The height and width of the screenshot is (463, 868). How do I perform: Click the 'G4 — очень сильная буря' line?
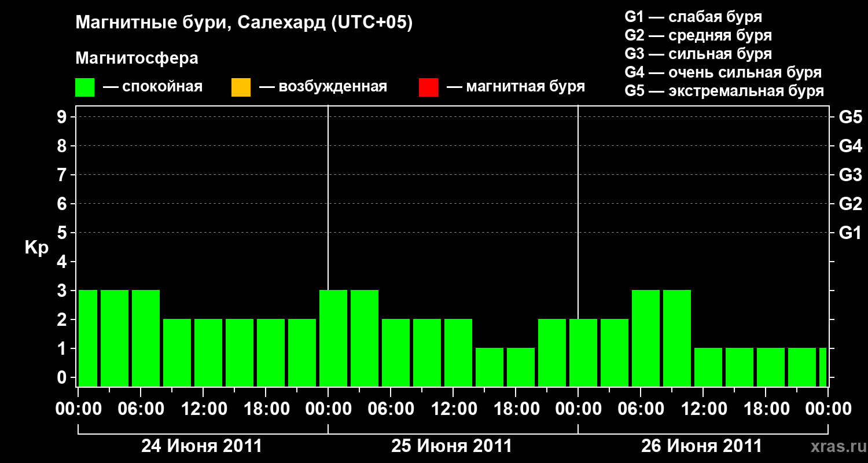coord(723,72)
